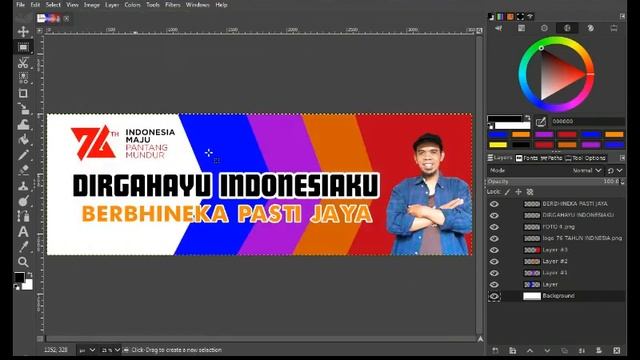The height and width of the screenshot is (360, 640).
Task: Toggle visibility of Layer #1
Action: click(x=494, y=273)
